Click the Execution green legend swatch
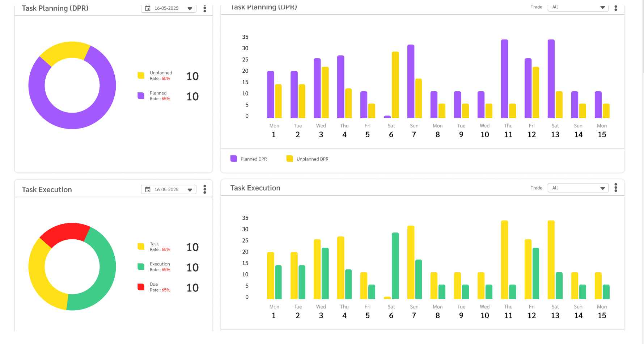The width and height of the screenshot is (644, 344). tap(141, 267)
